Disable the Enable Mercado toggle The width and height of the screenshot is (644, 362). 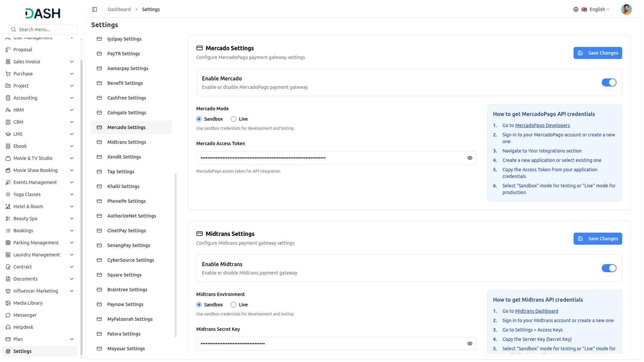pyautogui.click(x=609, y=82)
